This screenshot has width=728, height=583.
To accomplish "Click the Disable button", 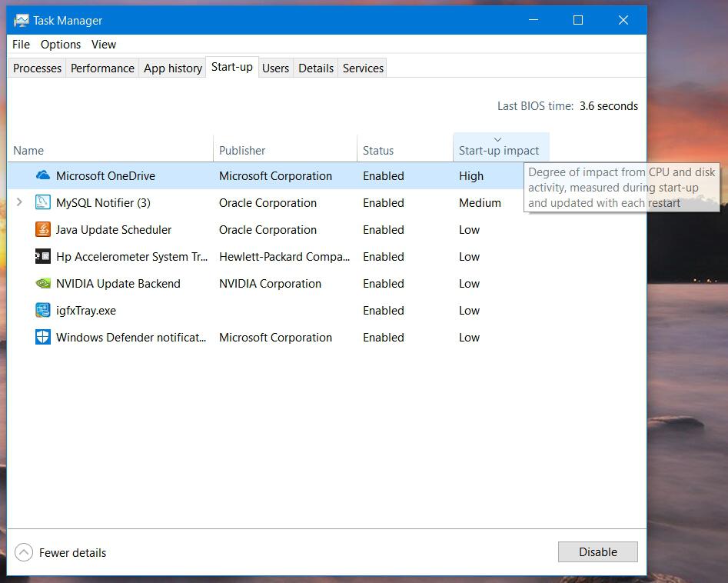I will coord(597,552).
